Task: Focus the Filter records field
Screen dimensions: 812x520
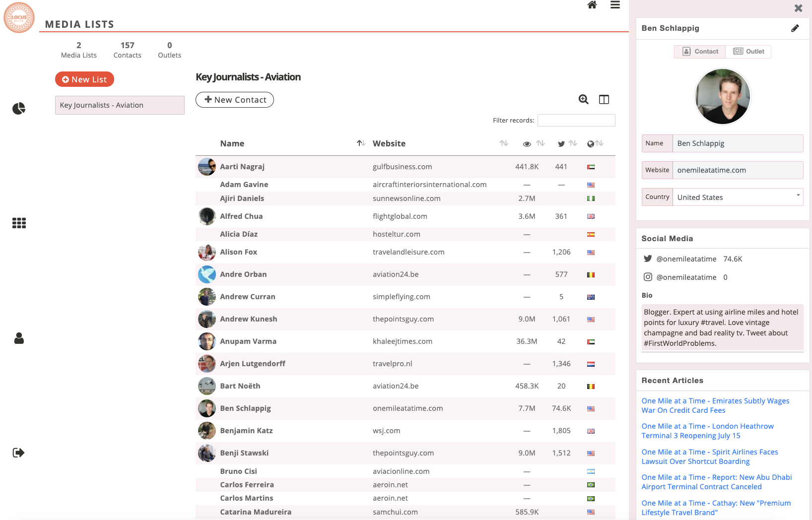Action: tap(576, 120)
